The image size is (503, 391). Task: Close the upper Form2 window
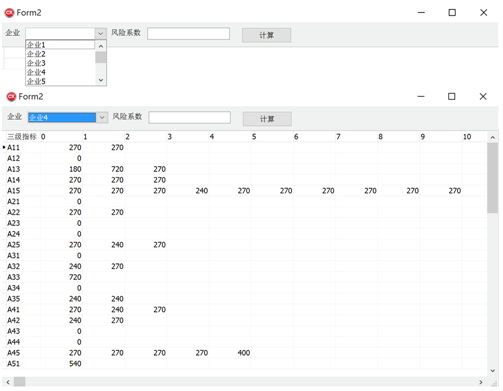(x=483, y=13)
